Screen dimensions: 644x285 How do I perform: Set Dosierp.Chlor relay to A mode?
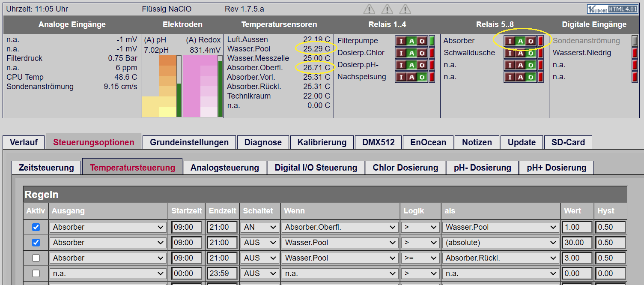click(x=411, y=53)
